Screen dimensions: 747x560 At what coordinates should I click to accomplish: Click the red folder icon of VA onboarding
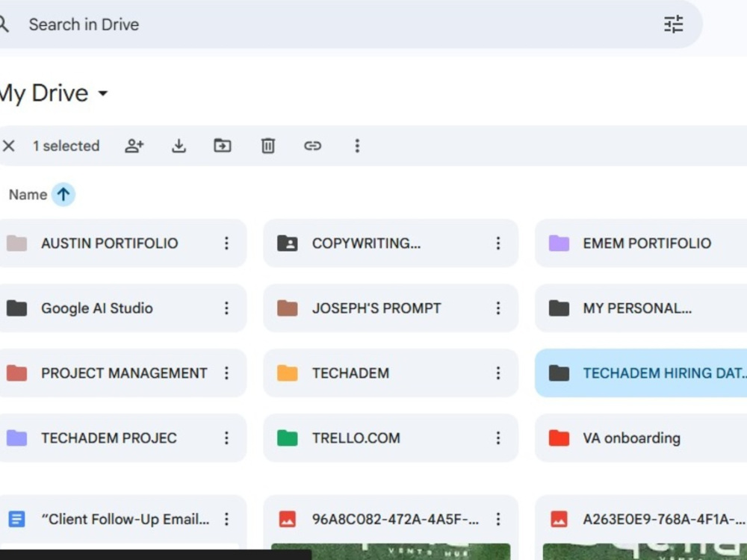point(559,438)
